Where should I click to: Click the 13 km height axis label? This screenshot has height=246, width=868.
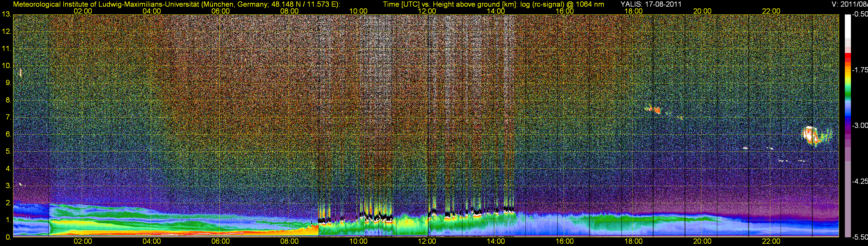[x=6, y=14]
